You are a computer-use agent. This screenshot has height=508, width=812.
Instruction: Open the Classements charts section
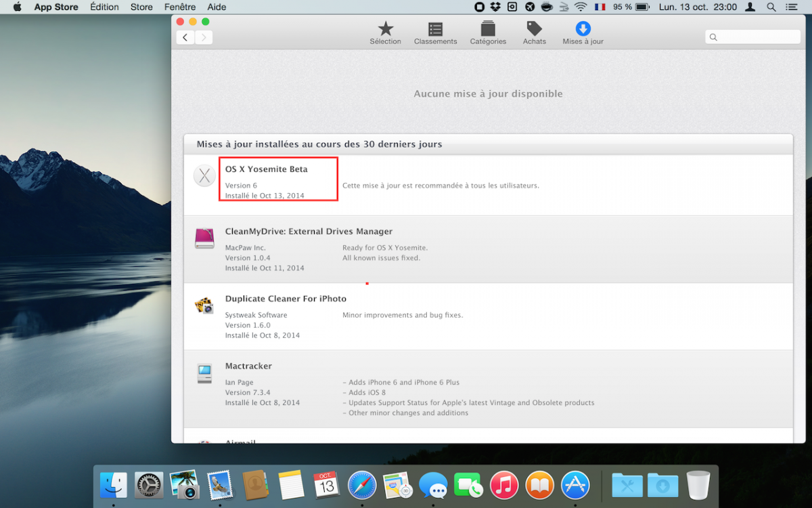[435, 33]
